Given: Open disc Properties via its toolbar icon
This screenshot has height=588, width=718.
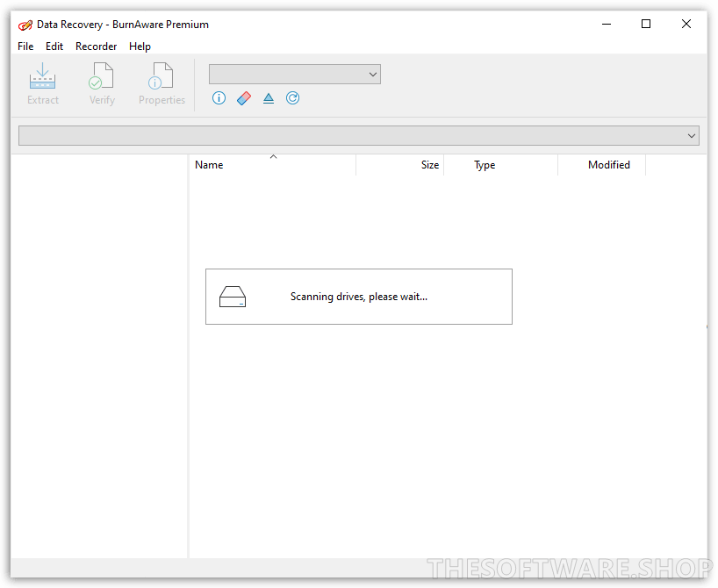Looking at the screenshot, I should click(162, 83).
